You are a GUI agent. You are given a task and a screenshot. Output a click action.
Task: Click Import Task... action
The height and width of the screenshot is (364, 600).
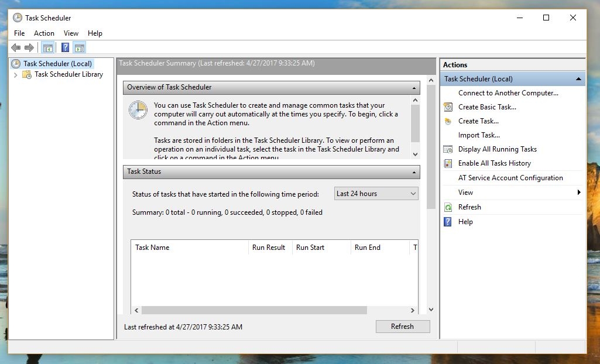[479, 135]
